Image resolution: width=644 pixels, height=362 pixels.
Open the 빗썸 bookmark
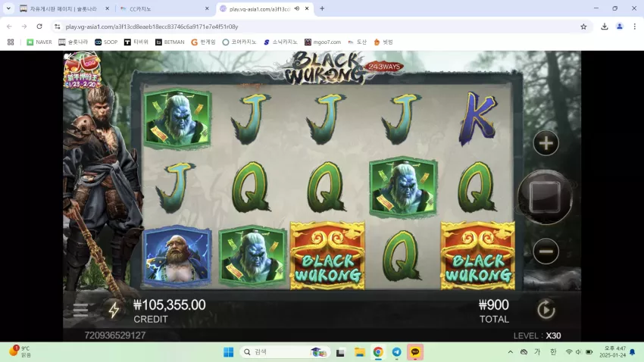pyautogui.click(x=383, y=42)
